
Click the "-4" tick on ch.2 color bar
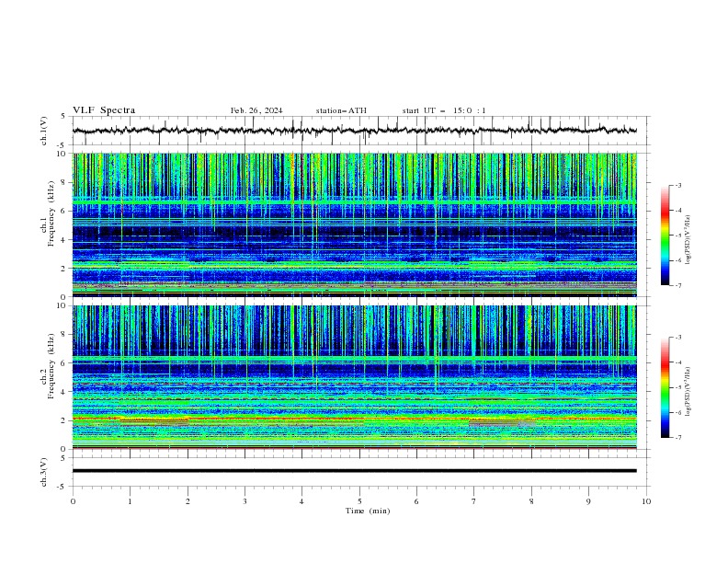678,362
